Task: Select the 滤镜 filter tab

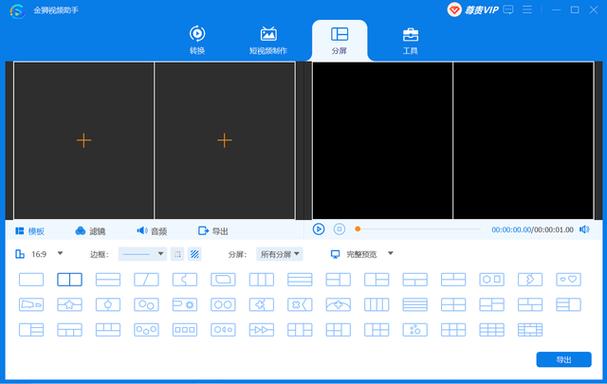Action: pos(90,231)
